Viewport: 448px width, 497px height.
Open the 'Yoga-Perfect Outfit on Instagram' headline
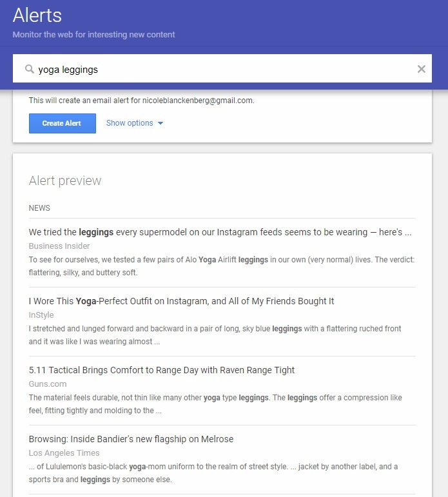(181, 301)
